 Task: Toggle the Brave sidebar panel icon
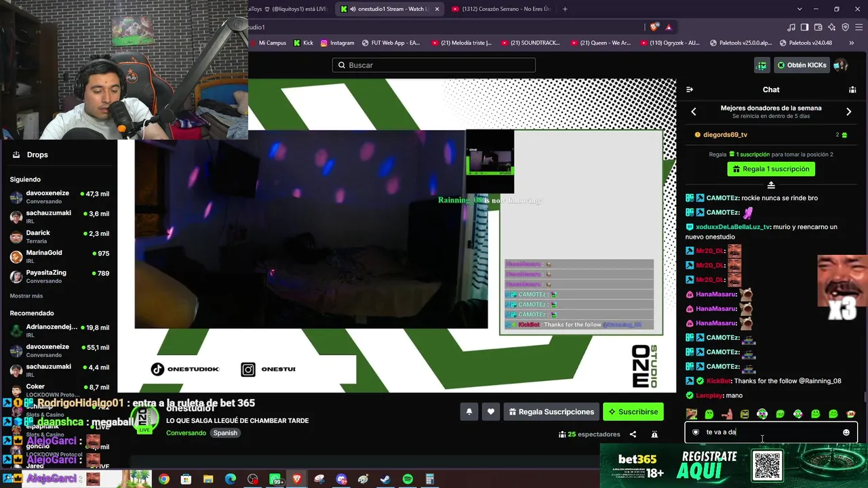pyautogui.click(x=805, y=27)
